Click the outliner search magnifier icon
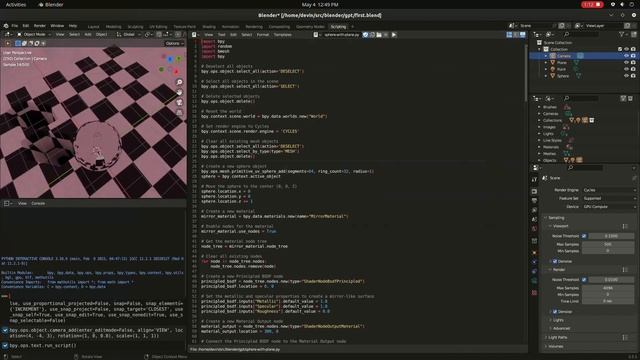640x360 pixels. click(x=566, y=35)
